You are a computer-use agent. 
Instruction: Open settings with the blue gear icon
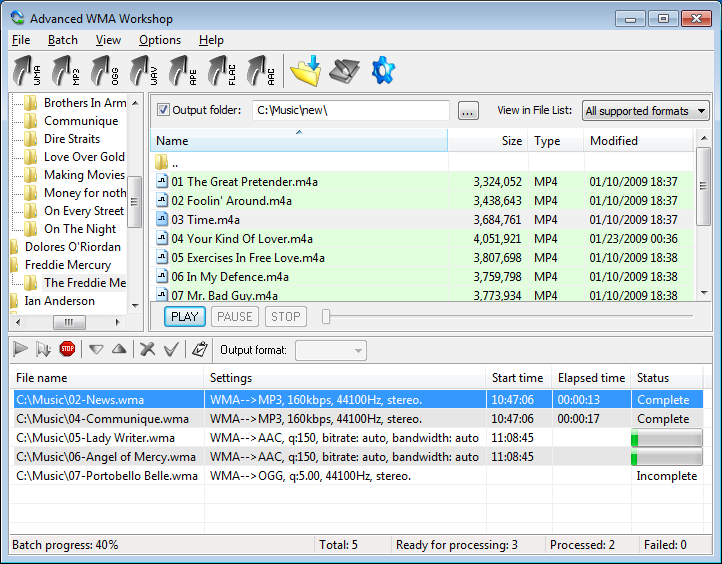[383, 70]
